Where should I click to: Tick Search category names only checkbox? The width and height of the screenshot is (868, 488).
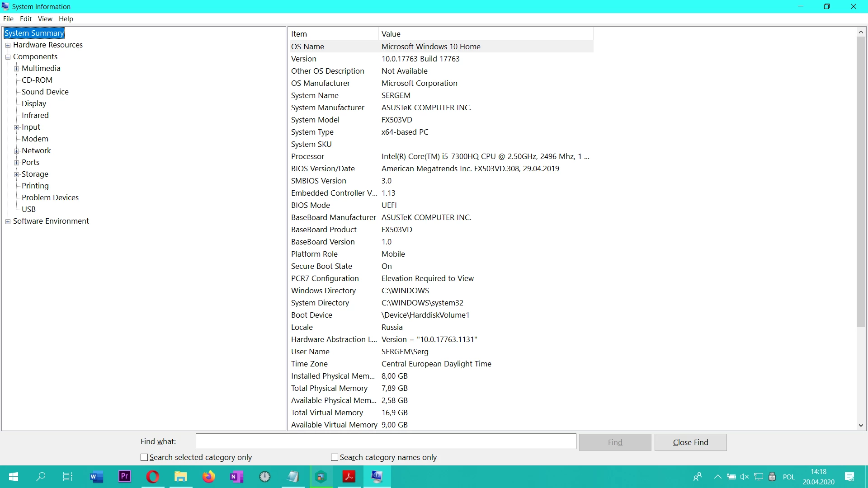click(335, 457)
